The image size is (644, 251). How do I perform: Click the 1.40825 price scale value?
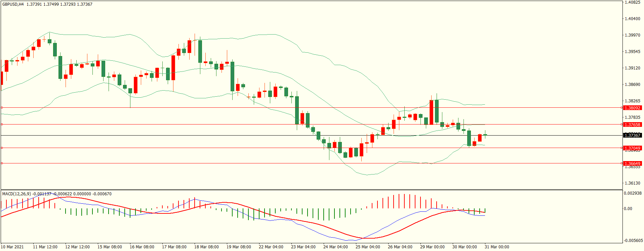pyautogui.click(x=633, y=2)
